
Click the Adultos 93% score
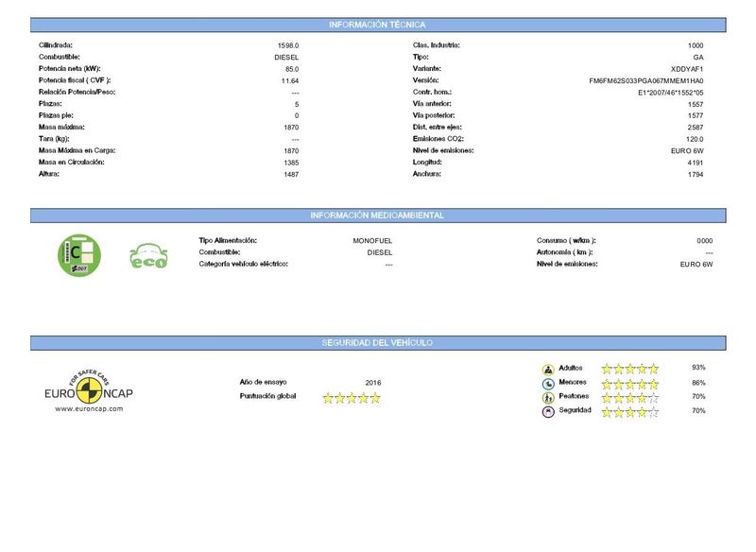698,368
